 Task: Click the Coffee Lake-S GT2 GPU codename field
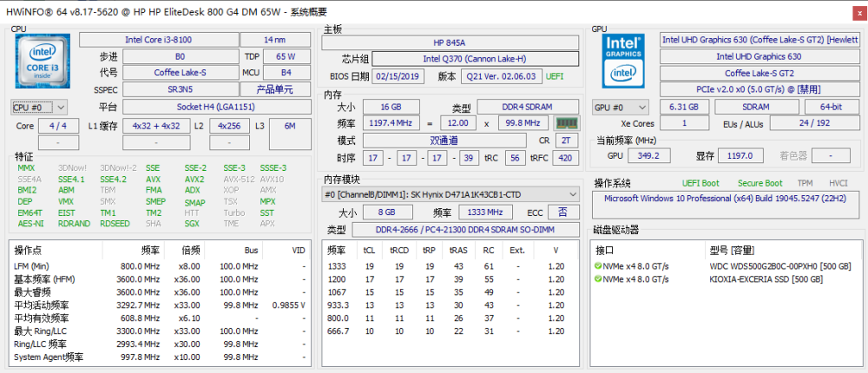[x=759, y=73]
